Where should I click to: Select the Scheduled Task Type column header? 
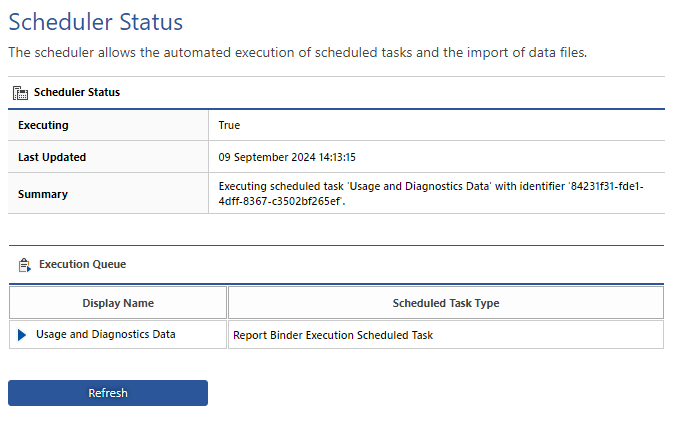point(446,303)
